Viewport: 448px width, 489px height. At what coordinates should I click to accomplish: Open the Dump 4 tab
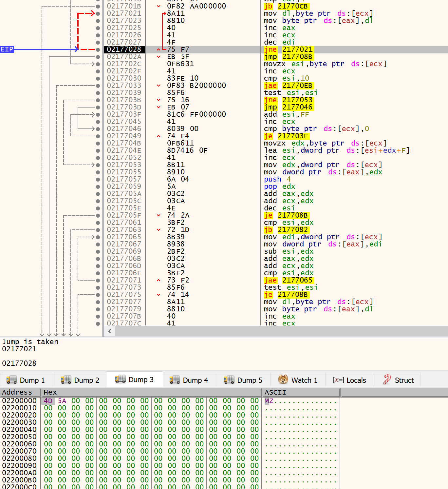189,380
